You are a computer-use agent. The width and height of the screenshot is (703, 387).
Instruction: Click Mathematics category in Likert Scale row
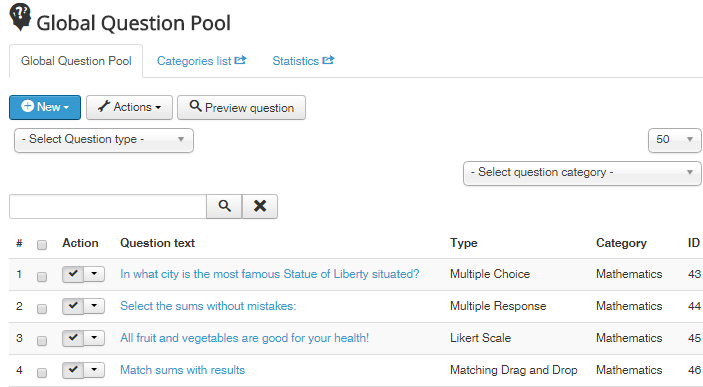[629, 338]
